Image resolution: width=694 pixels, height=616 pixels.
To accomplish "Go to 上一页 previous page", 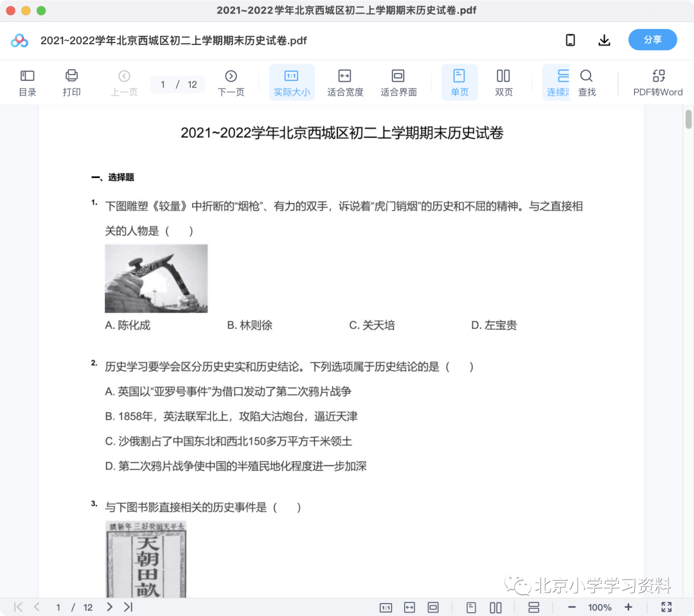I will [125, 83].
